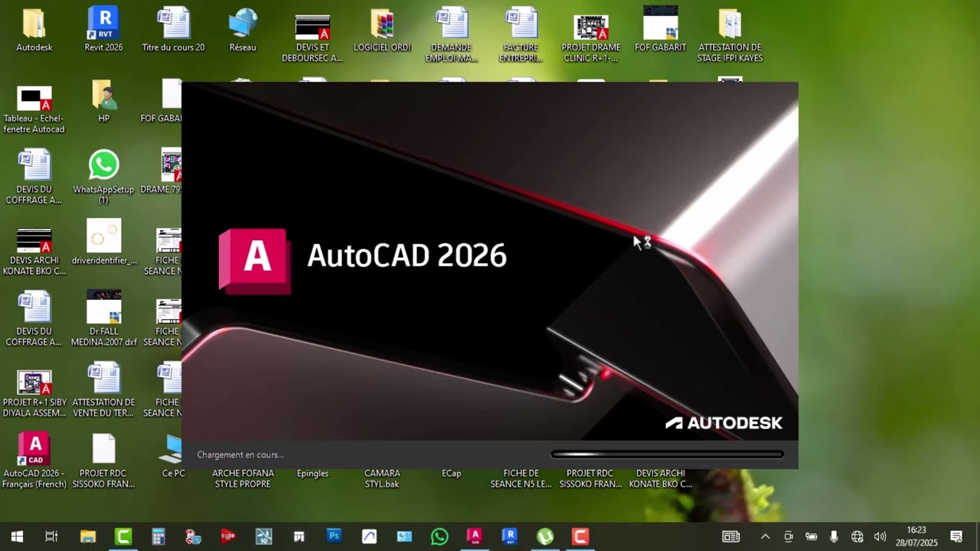The height and width of the screenshot is (551, 980).
Task: Show hidden system tray icons
Action: (x=765, y=536)
